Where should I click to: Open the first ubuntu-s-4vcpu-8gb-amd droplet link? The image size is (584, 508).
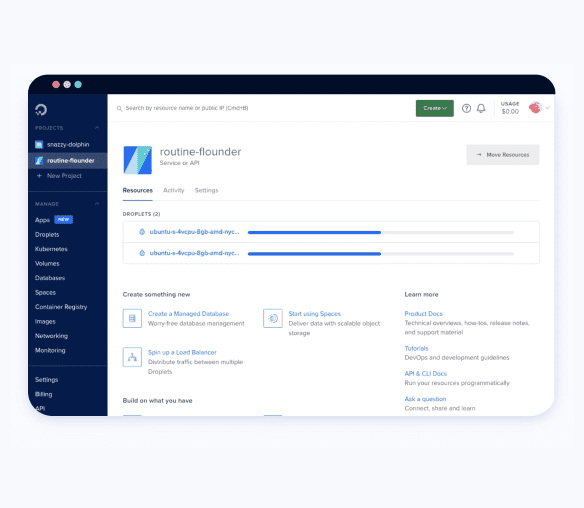(x=194, y=232)
